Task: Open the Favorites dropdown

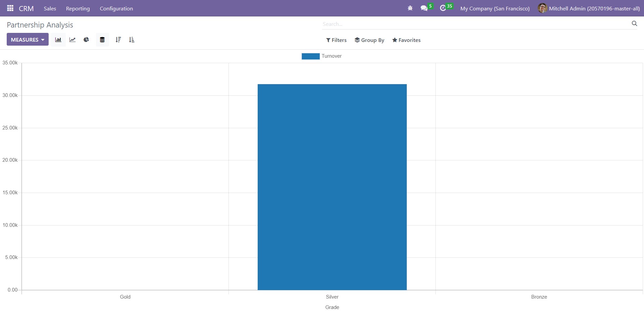Action: (407, 40)
